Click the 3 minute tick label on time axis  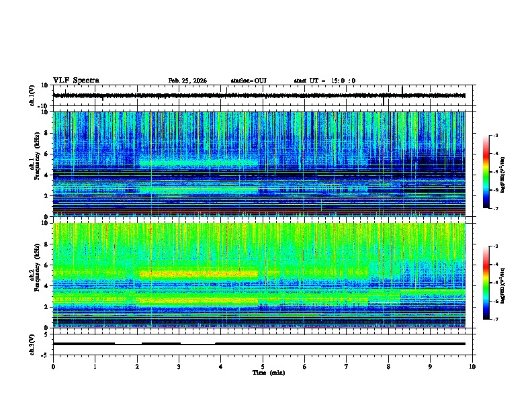pos(179,367)
